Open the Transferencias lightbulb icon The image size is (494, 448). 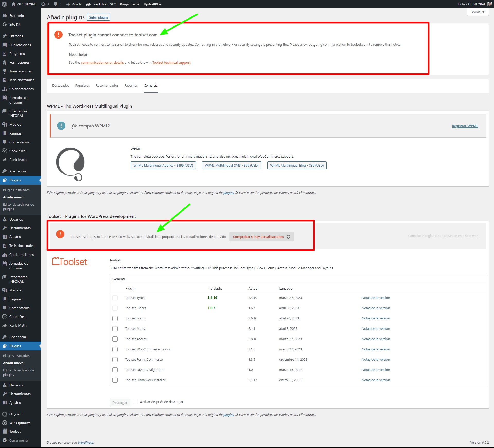[x=5, y=71]
